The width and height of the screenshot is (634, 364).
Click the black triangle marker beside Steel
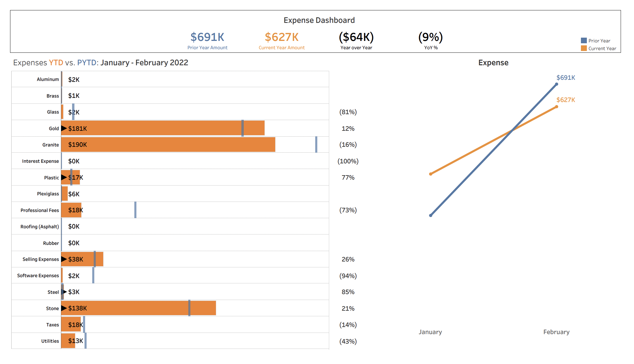65,292
